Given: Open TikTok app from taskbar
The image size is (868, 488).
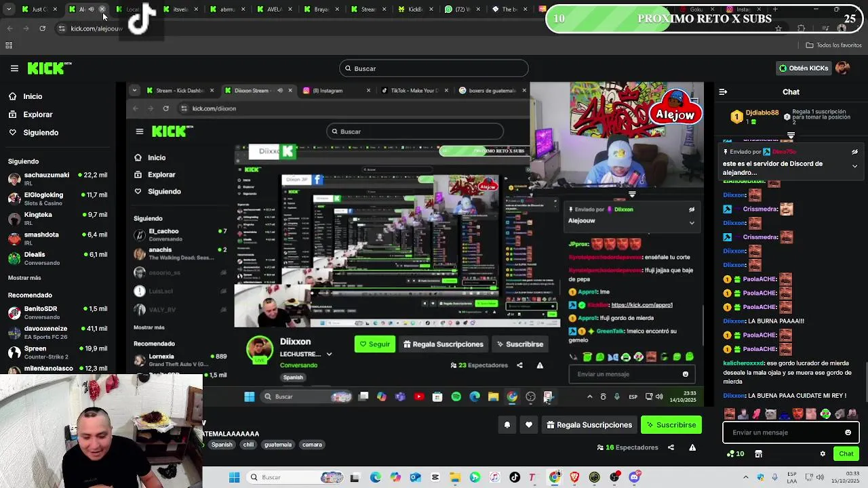Looking at the screenshot, I should click(515, 477).
